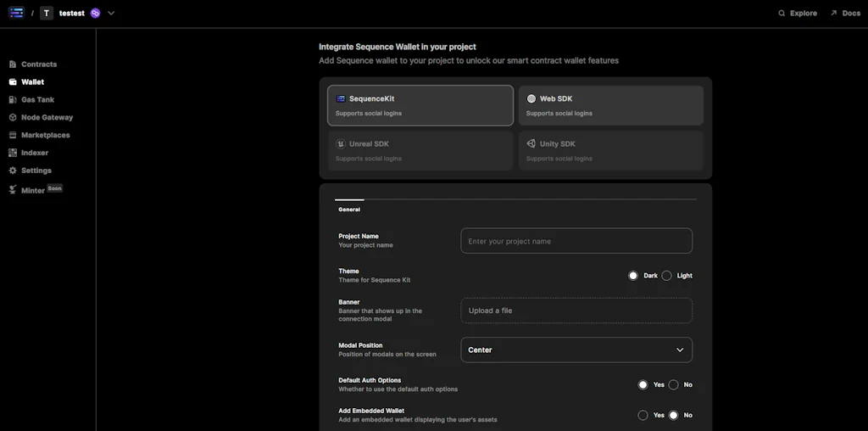Click the SequenceKit logo icon
This screenshot has width=868, height=431.
click(x=341, y=98)
